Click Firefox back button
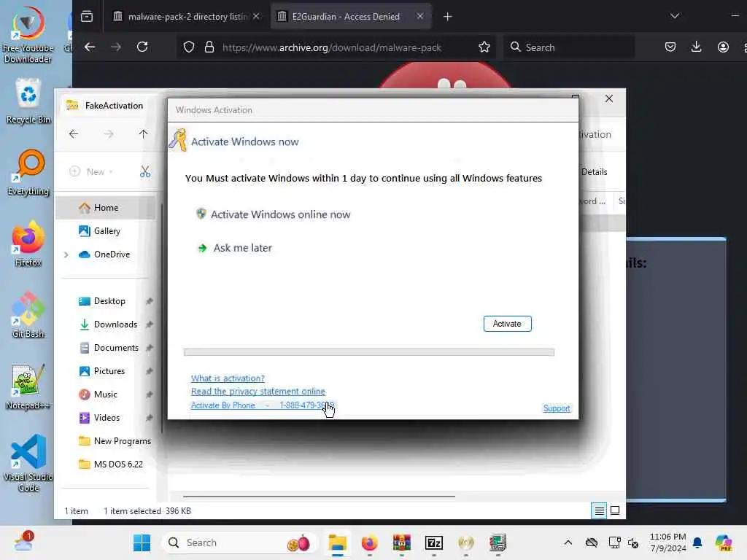 coord(90,47)
